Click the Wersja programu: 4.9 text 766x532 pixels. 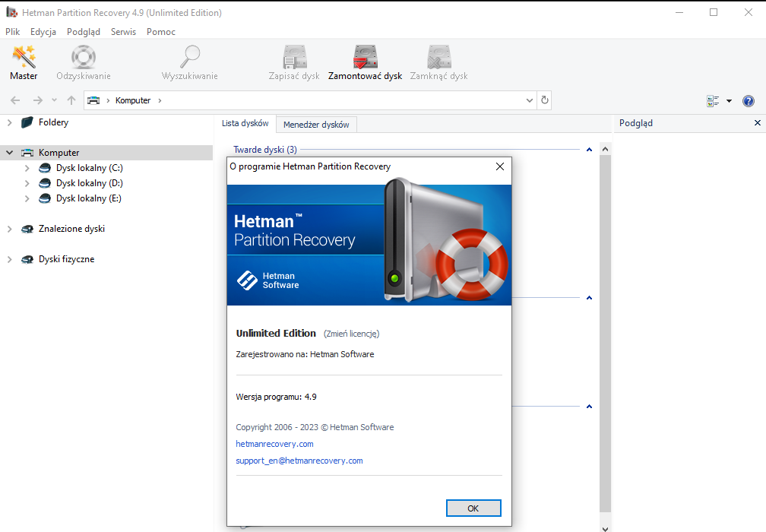276,397
